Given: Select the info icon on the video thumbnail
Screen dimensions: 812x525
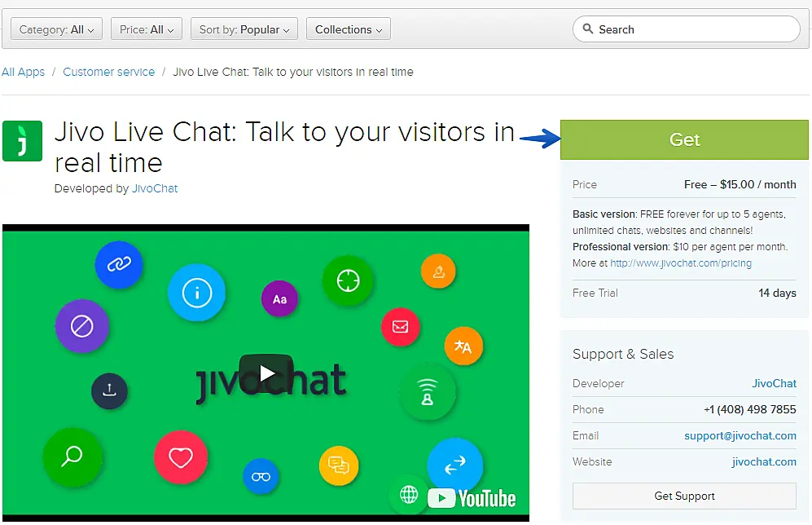Looking at the screenshot, I should point(196,293).
